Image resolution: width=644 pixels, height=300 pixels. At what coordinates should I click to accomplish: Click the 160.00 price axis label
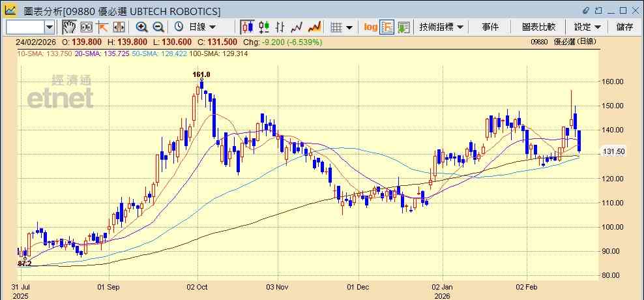(613, 82)
